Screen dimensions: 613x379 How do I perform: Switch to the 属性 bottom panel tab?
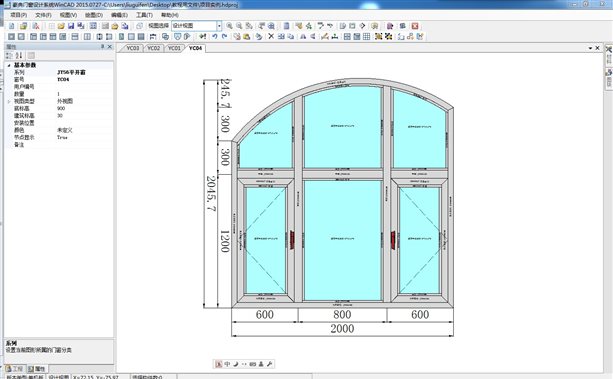(37, 369)
